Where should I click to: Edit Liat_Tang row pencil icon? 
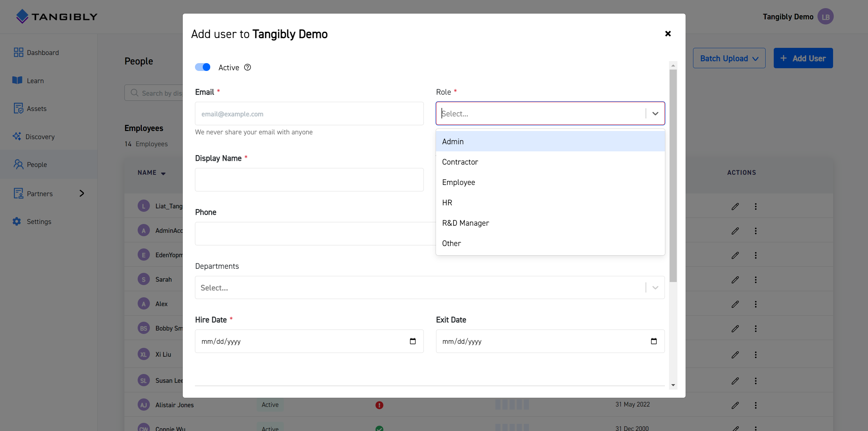pyautogui.click(x=735, y=206)
